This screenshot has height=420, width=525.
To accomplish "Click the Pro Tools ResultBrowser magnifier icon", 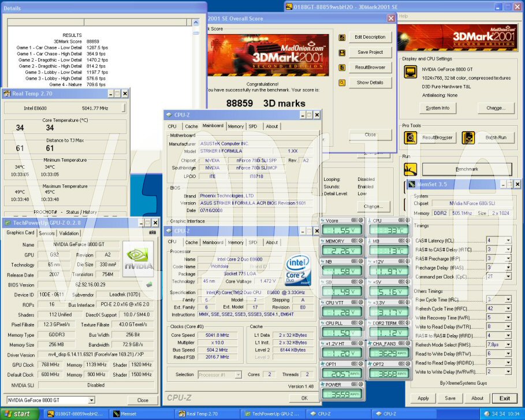I will click(411, 137).
